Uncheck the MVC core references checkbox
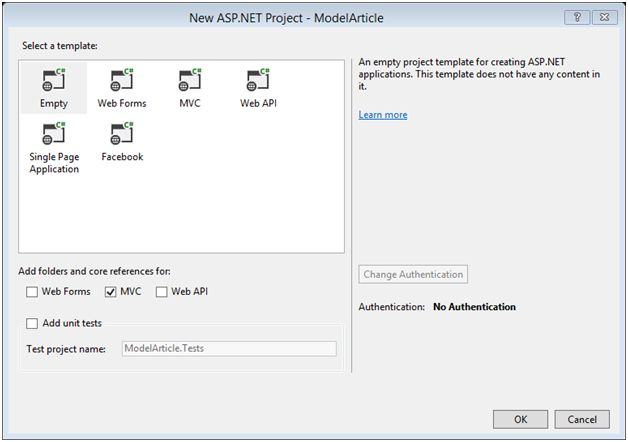The height and width of the screenshot is (442, 628). [111, 292]
